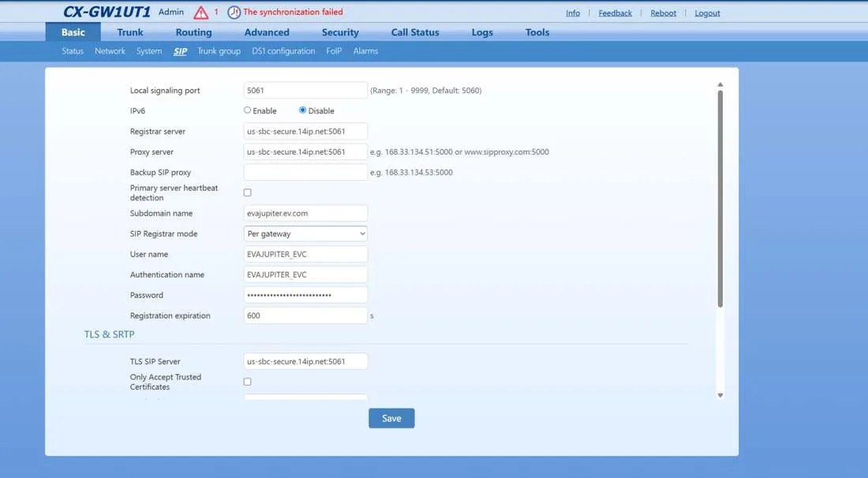Click the scroll up arrow in panel

point(720,84)
